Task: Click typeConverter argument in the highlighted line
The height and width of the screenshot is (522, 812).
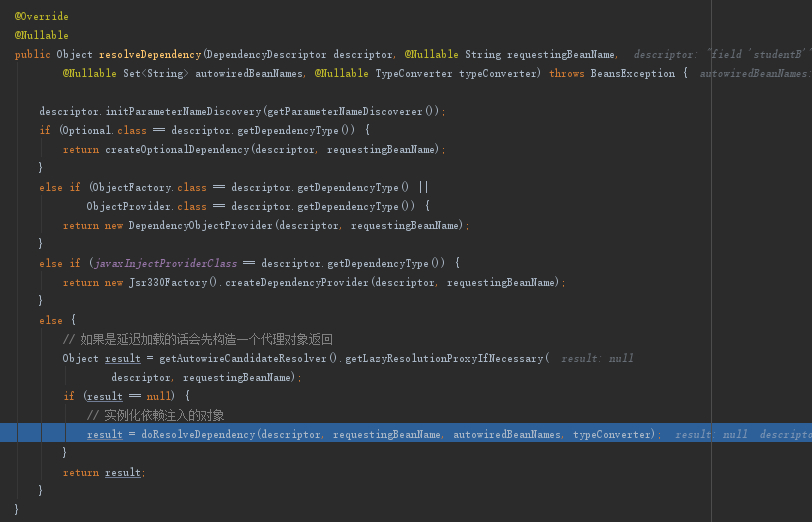Action: coord(611,434)
